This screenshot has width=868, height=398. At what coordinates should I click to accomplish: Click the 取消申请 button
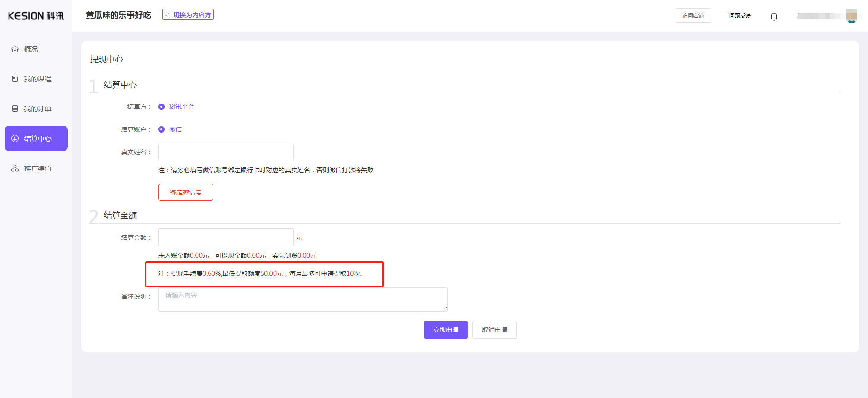pos(494,330)
